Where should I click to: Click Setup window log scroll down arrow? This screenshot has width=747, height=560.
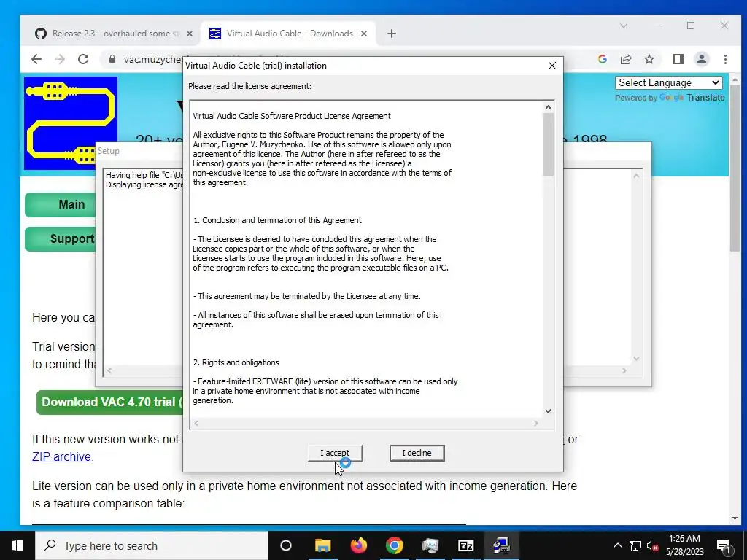(x=636, y=359)
